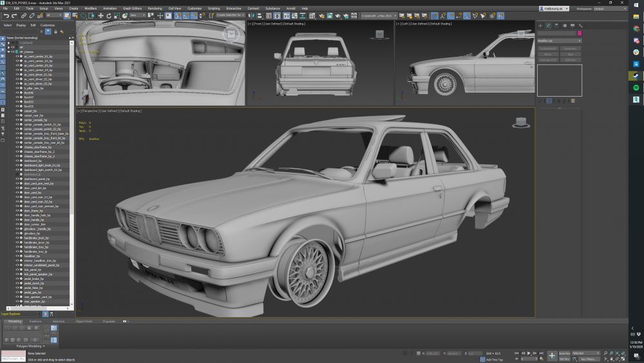The width and height of the screenshot is (644, 363).
Task: Activate the Select and Move tool
Action: [x=100, y=15]
